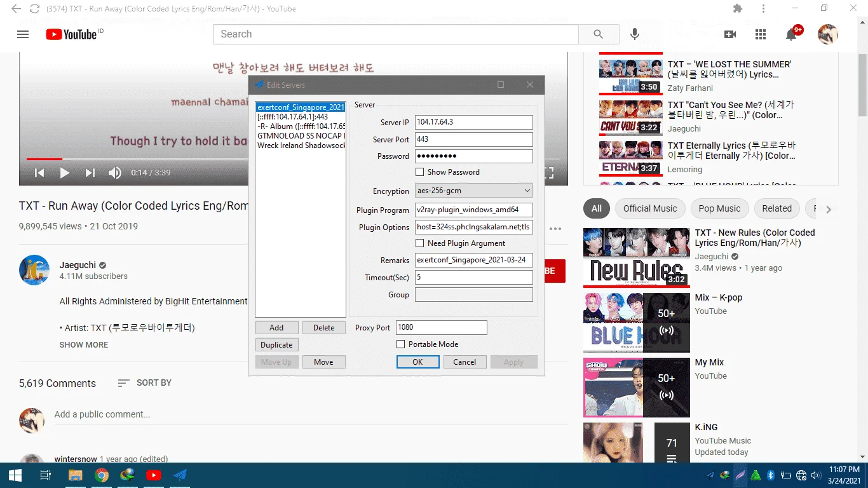Click the Bluetooth tray icon
This screenshot has height=488, width=868.
(x=770, y=475)
